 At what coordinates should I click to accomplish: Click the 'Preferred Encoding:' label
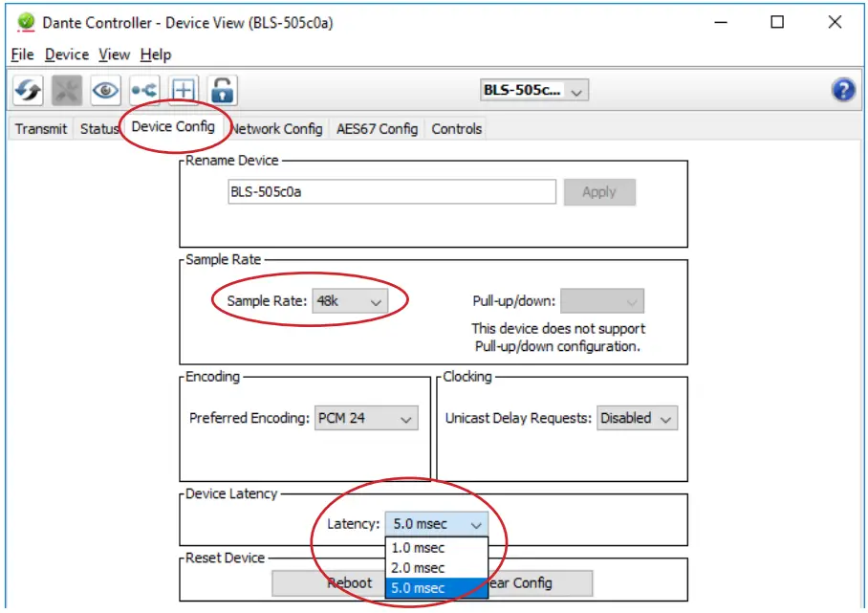point(250,418)
